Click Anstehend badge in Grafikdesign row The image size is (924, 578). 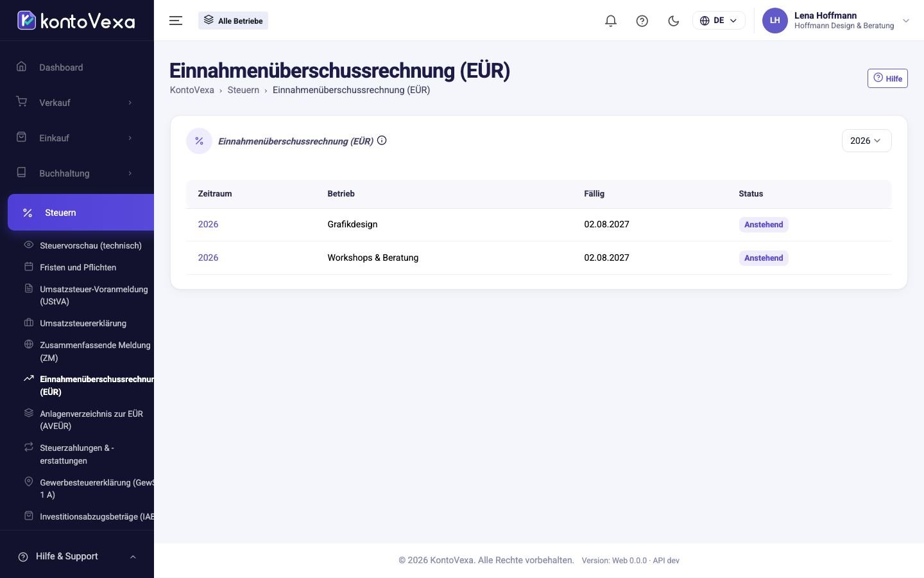click(x=764, y=225)
